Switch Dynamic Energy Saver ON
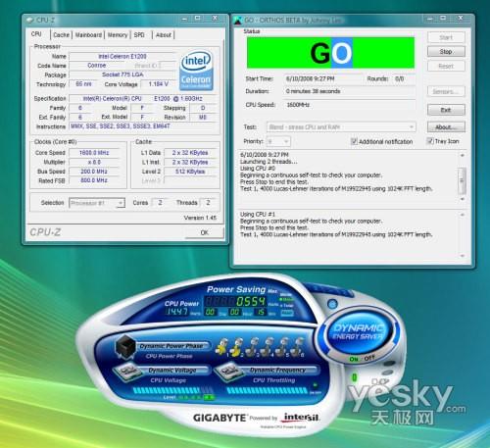 (x=354, y=359)
